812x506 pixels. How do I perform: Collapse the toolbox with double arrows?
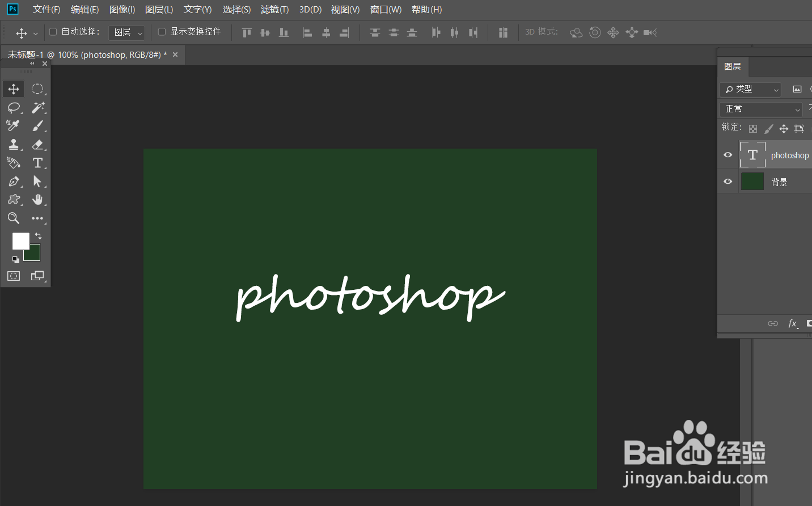32,64
